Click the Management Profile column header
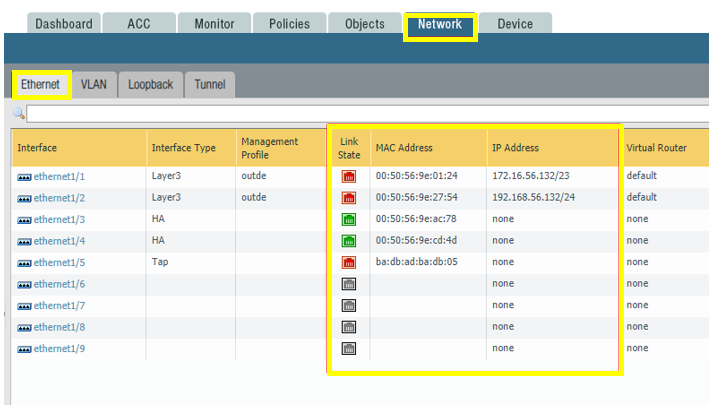713x410 pixels. [281, 148]
